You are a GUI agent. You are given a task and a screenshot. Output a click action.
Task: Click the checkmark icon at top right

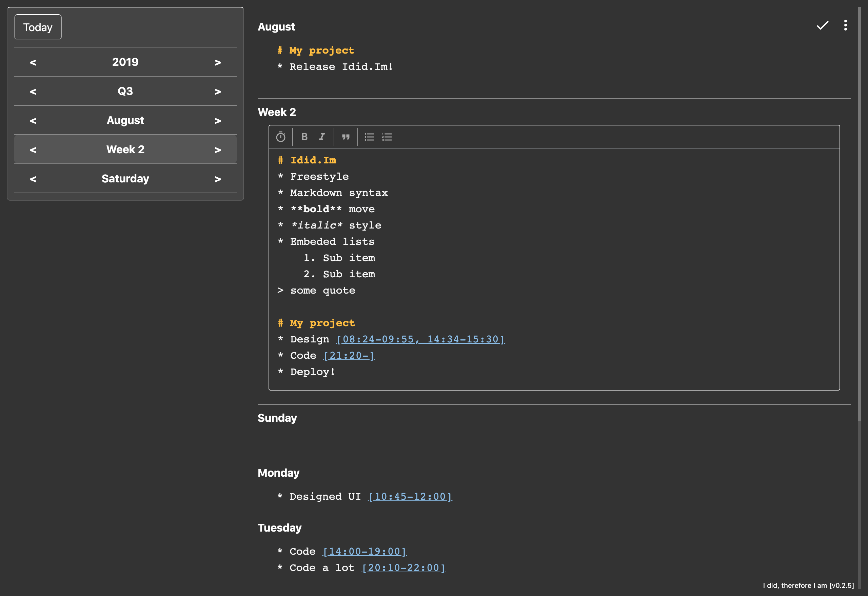pyautogui.click(x=822, y=25)
